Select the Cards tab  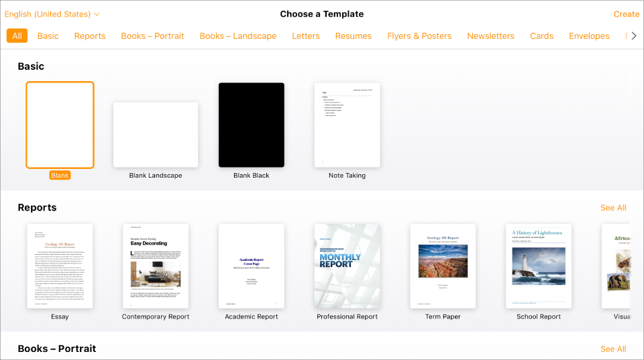541,36
